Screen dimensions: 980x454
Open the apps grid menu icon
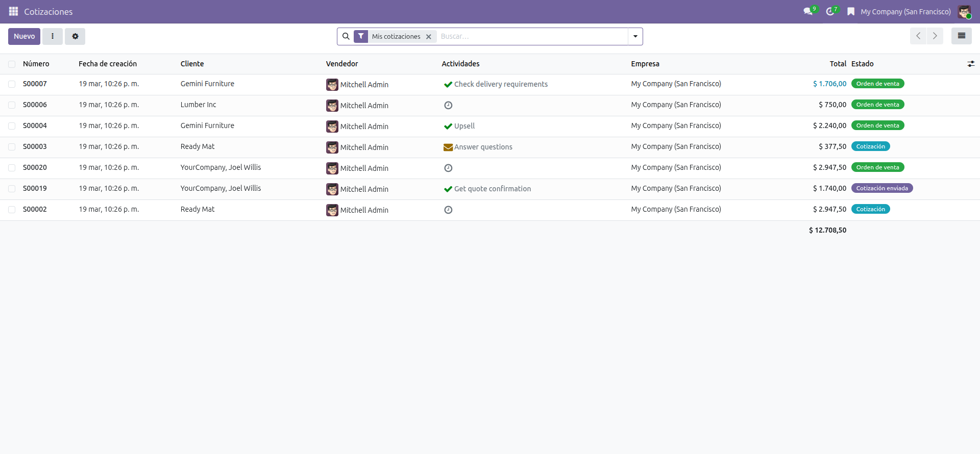[x=13, y=11]
